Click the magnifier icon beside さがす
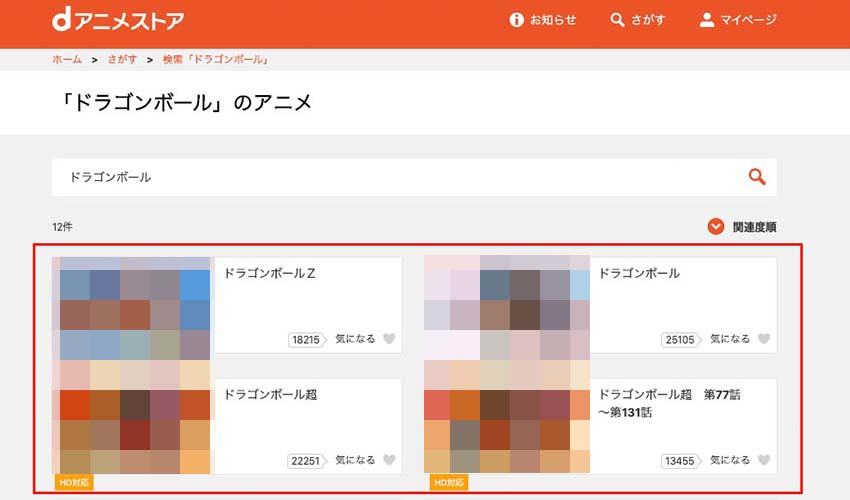850x500 pixels. click(x=617, y=20)
